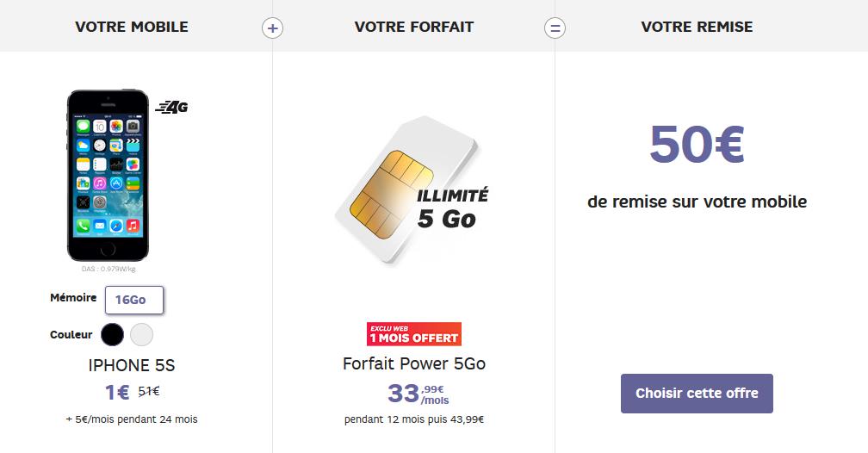The width and height of the screenshot is (868, 453).
Task: Select the 16Go memory option
Action: (134, 300)
